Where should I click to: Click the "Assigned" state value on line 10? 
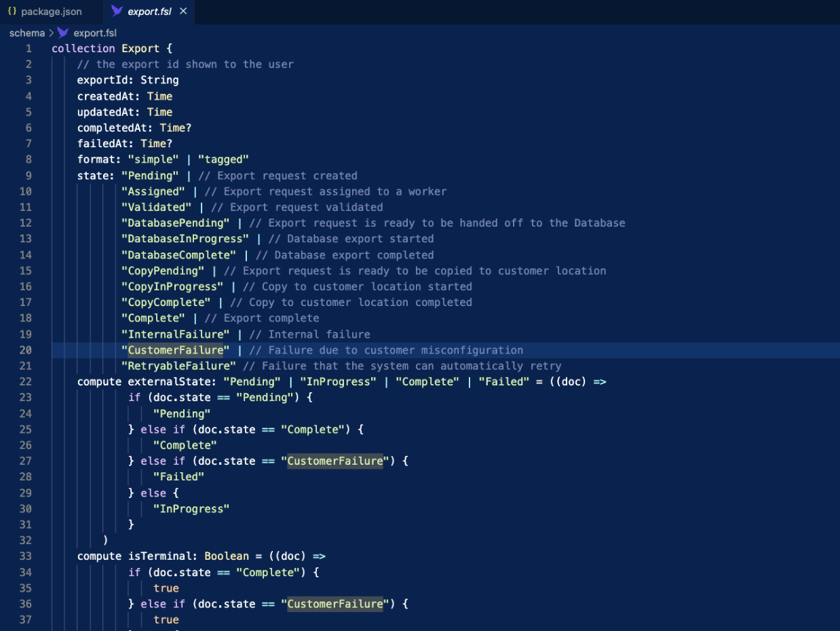pos(153,191)
